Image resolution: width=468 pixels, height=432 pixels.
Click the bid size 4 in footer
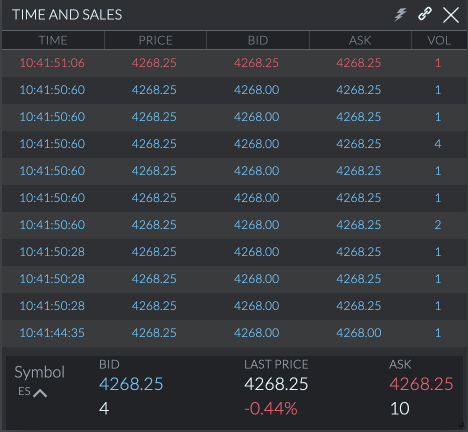click(104, 409)
